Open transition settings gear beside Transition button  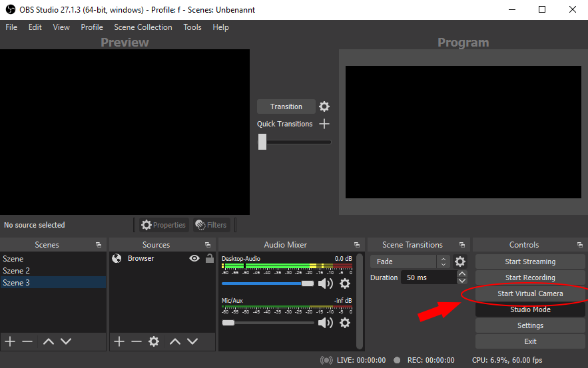(324, 106)
